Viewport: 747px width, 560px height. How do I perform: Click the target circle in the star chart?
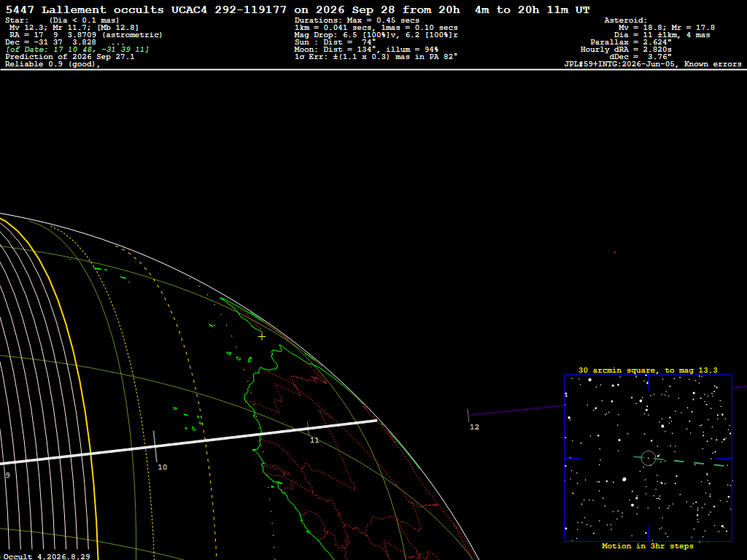click(649, 458)
